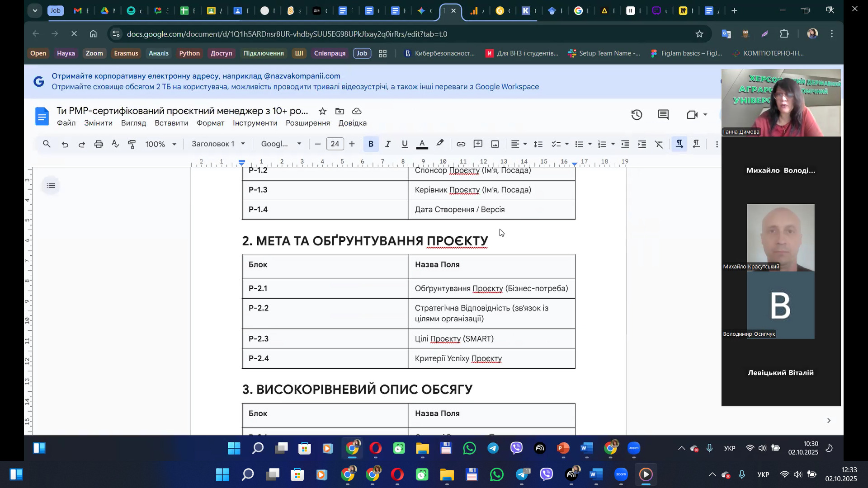The height and width of the screenshot is (488, 868).
Task: Click the add comment icon
Action: coord(478,144)
